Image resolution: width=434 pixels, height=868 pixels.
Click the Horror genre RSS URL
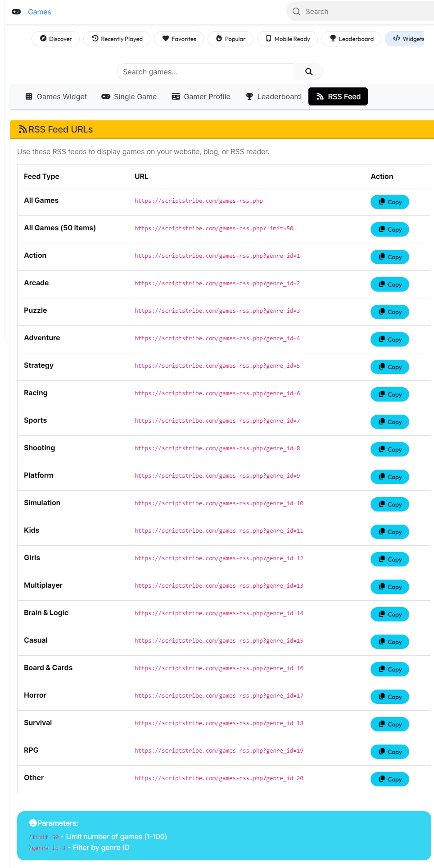(219, 696)
